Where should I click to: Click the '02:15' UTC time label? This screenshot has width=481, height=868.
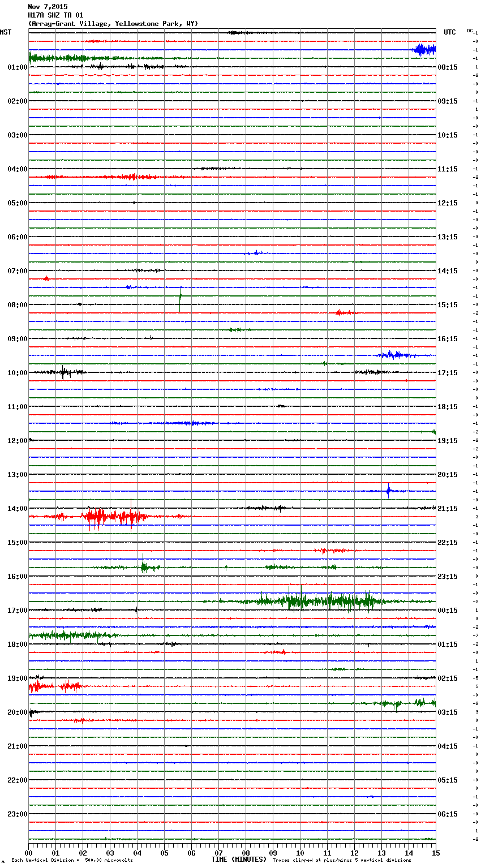[448, 678]
